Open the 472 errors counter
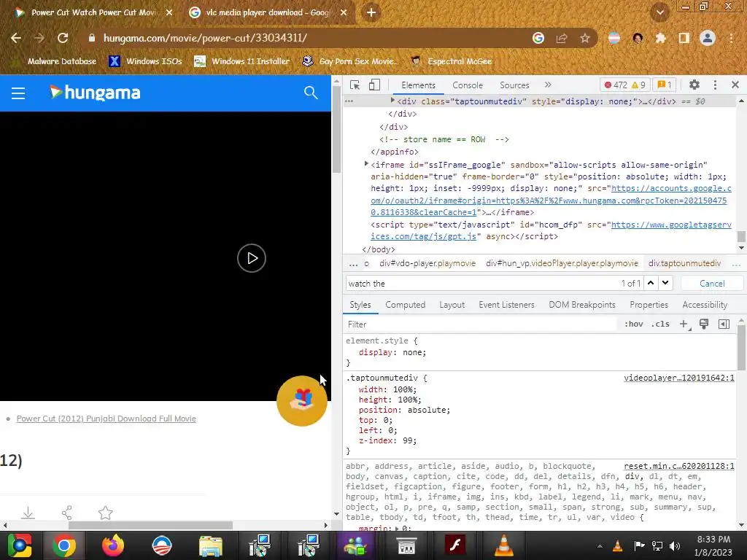 coord(616,85)
